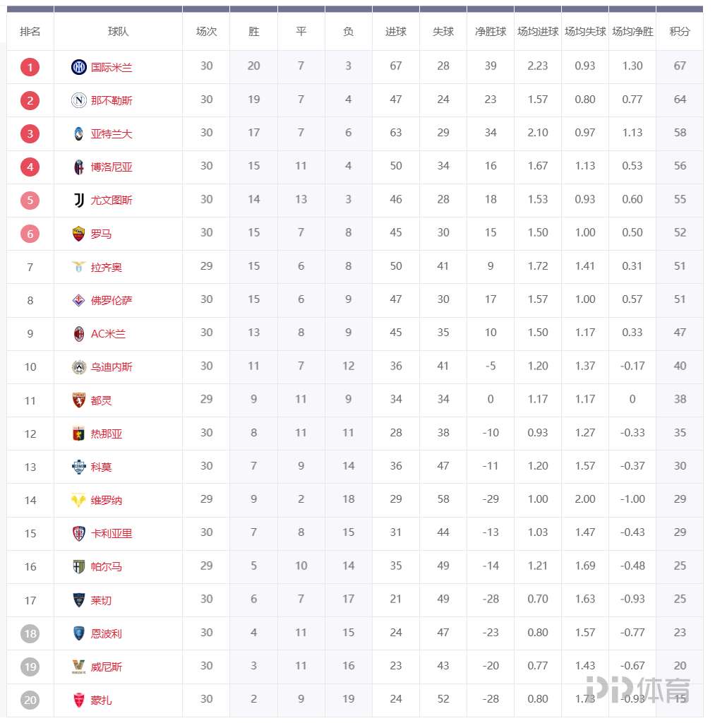715x728 pixels.
Task: Click the gray rank 18 badge
Action: click(30, 634)
